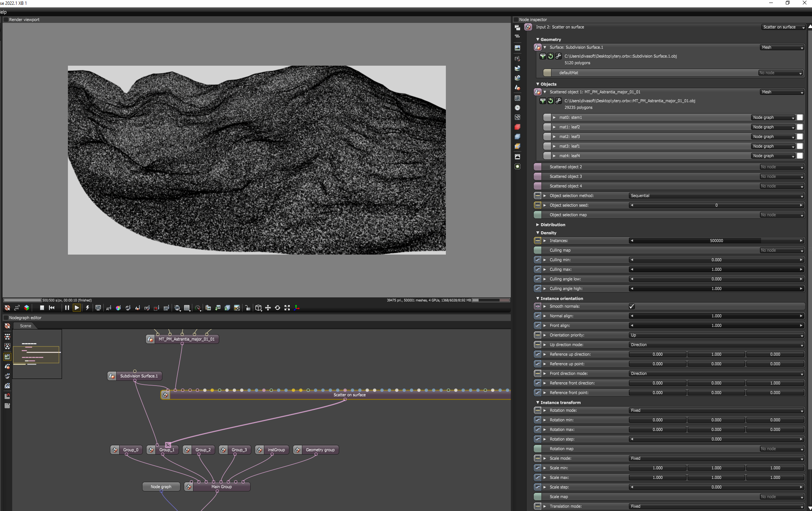Screen dimensions: 812x511
Task: Toggle the auto focus picker (AF) icon
Action: coord(109,308)
